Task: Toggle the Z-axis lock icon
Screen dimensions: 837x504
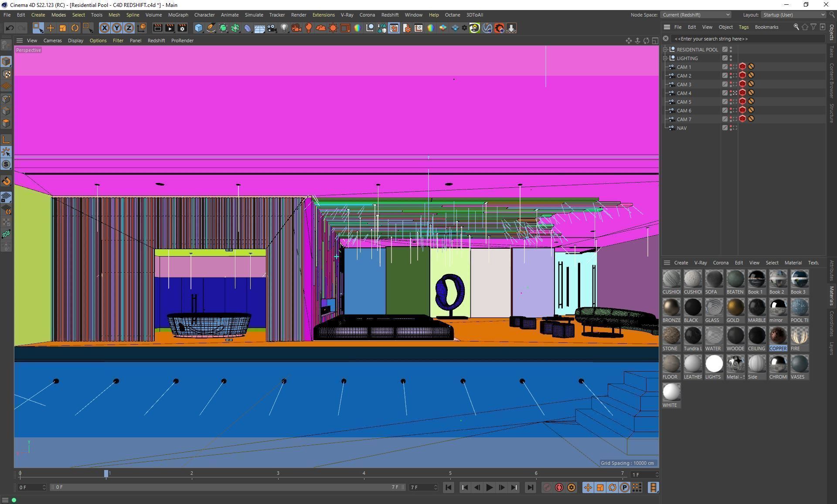Action: click(129, 28)
